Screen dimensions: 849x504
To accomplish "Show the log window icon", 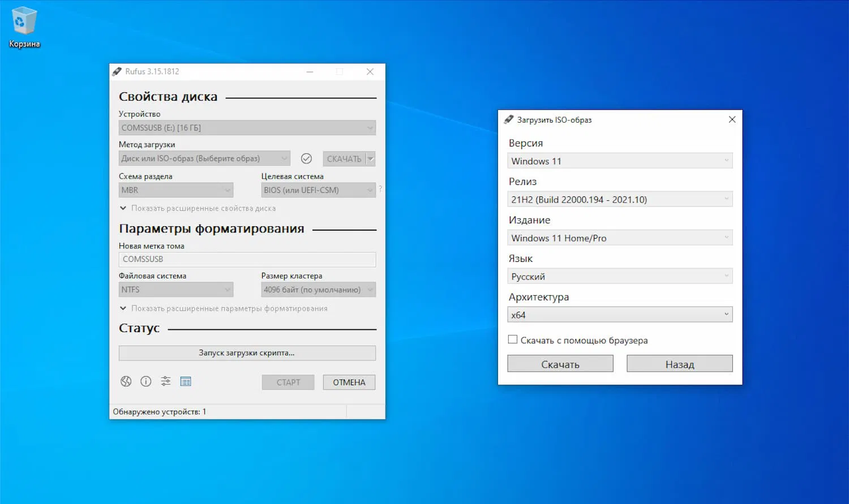I will 186,381.
